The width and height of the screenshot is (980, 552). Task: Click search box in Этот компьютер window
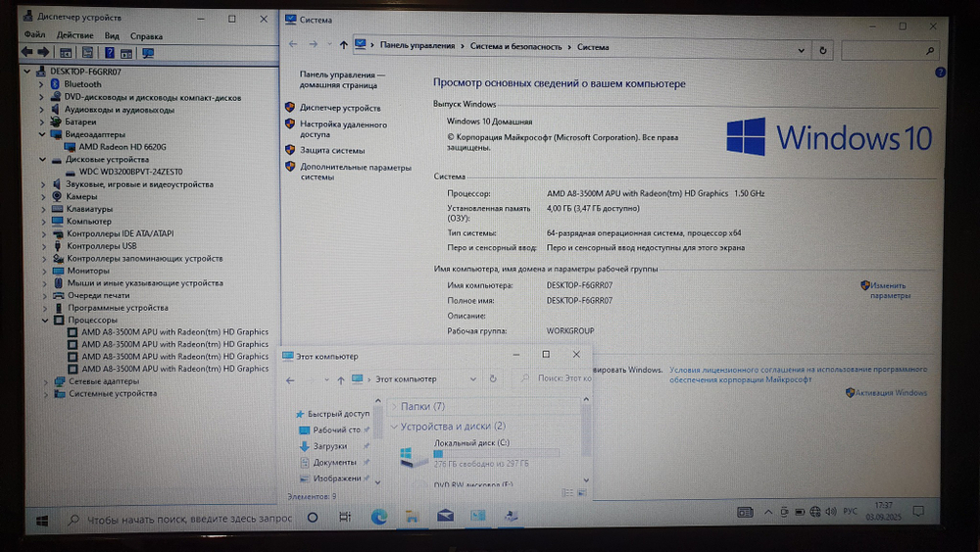tap(555, 378)
